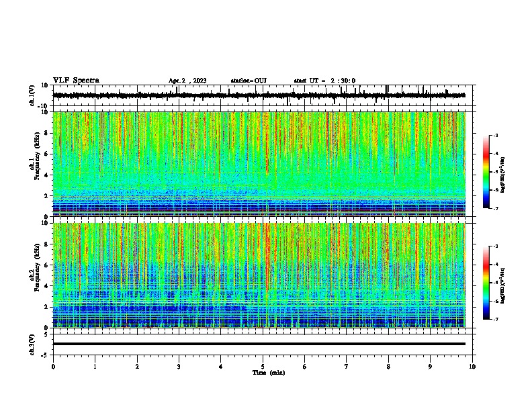Click inside the ch.2 frequency spectrogram
532x411 pixels.
259,275
